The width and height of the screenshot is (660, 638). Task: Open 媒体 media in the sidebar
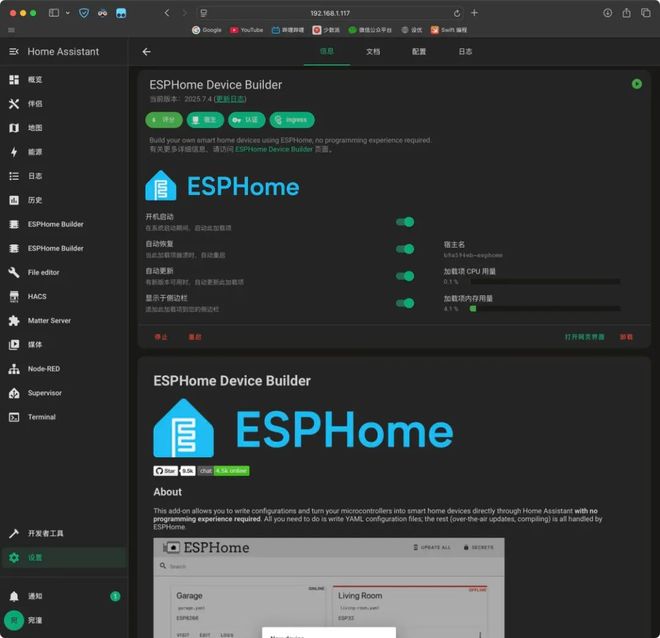(x=64, y=345)
